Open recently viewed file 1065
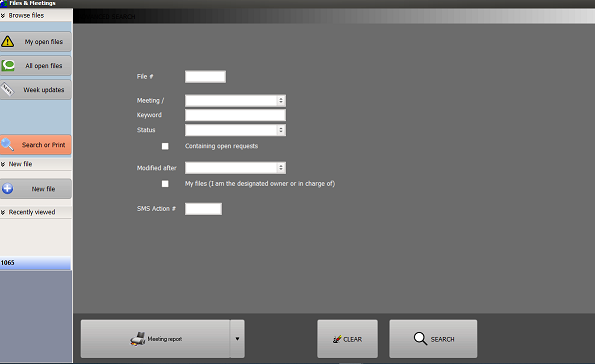This screenshot has width=595, height=364. point(35,263)
